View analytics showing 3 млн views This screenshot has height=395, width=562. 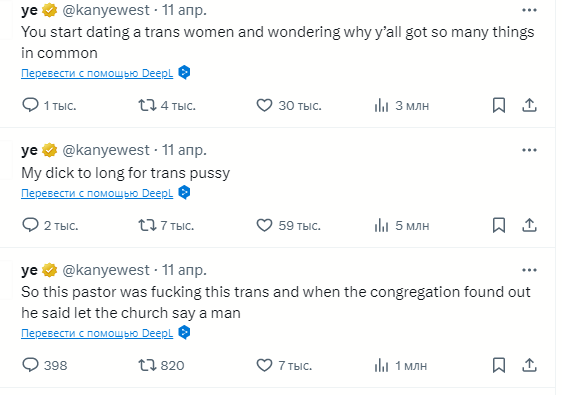pyautogui.click(x=401, y=106)
